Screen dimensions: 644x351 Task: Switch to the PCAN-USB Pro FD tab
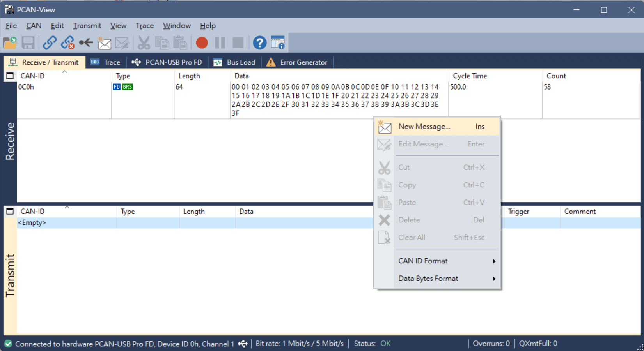coord(167,62)
